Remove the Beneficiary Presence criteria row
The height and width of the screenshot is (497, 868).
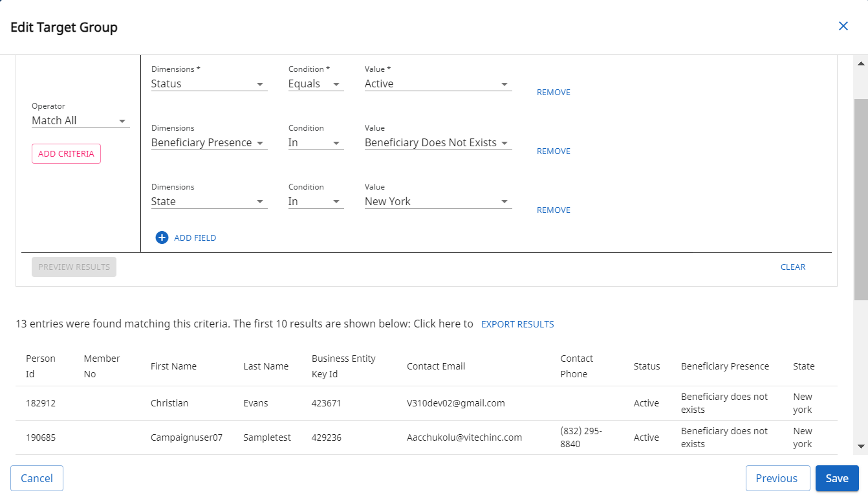coord(553,151)
